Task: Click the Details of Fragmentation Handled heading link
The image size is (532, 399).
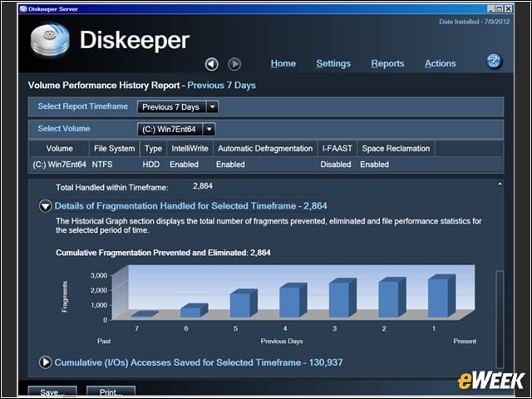Action: click(x=190, y=206)
